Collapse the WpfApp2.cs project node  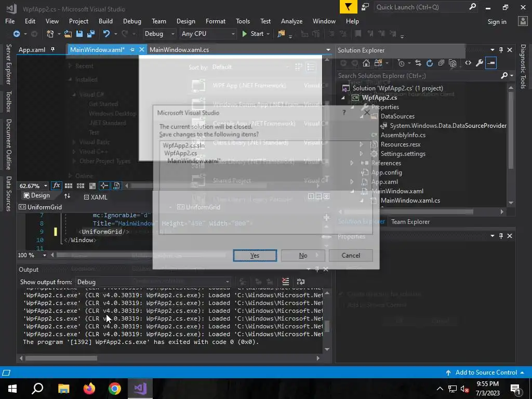pos(343,98)
